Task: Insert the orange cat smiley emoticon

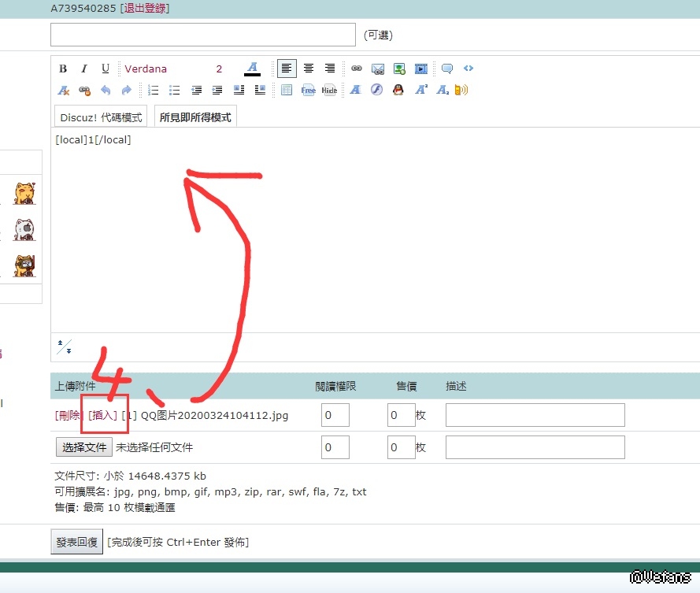Action: pyautogui.click(x=24, y=194)
